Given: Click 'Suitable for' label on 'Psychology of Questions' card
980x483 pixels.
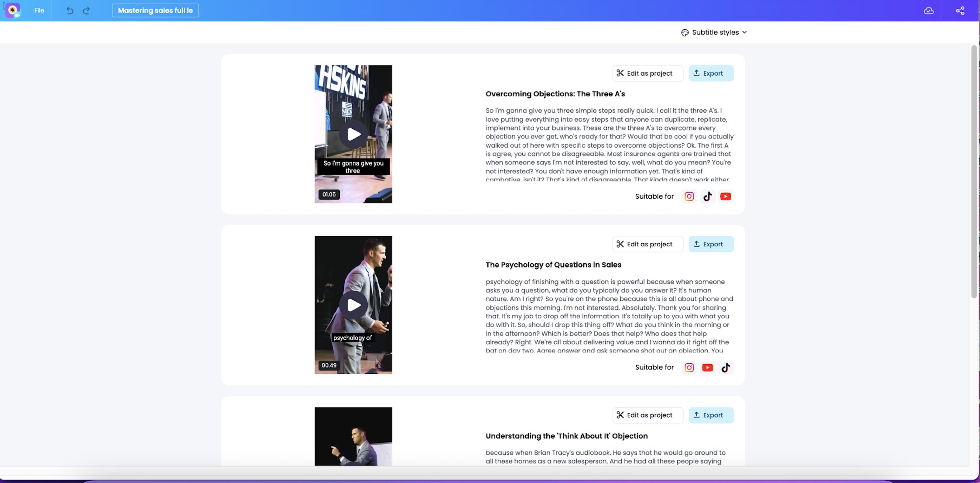Looking at the screenshot, I should pyautogui.click(x=654, y=367).
